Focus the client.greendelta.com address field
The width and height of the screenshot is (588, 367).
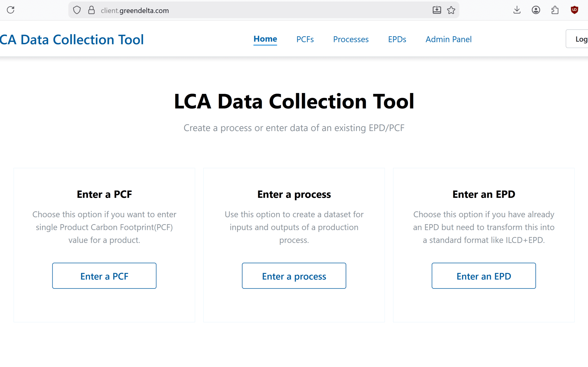point(243,10)
